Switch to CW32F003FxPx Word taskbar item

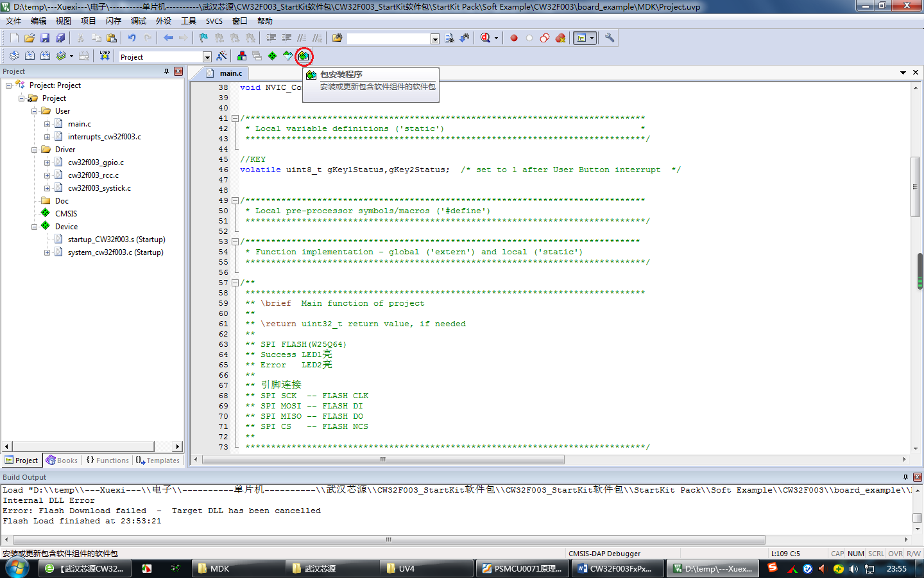click(617, 568)
